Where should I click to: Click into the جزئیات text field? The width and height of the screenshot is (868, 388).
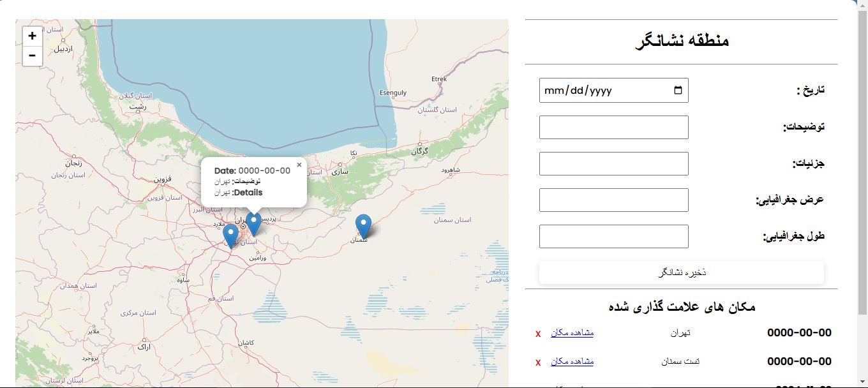pos(613,163)
